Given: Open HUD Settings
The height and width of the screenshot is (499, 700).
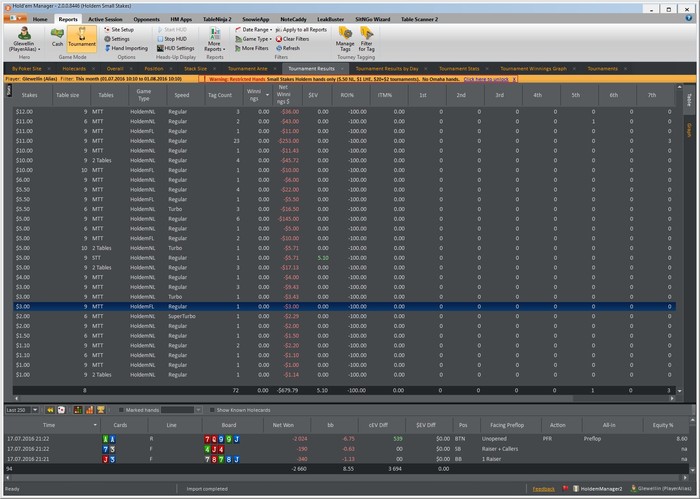Looking at the screenshot, I should click(175, 48).
